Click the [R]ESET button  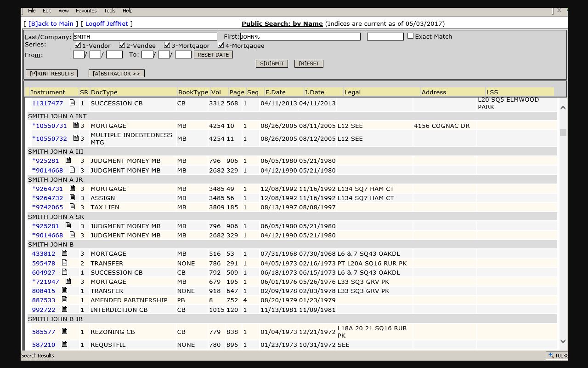click(309, 63)
